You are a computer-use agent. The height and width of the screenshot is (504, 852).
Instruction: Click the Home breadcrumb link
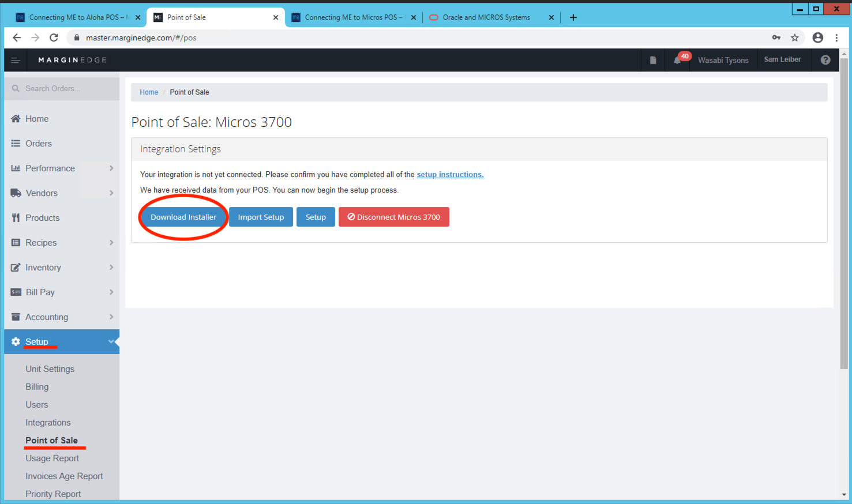pos(149,92)
